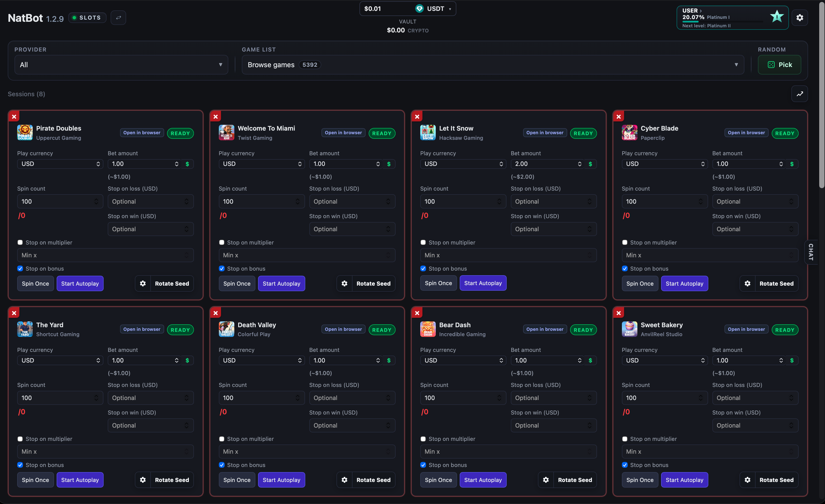This screenshot has width=825, height=504.
Task: Open Play currency dropdown for Death Valley
Action: [x=261, y=360]
